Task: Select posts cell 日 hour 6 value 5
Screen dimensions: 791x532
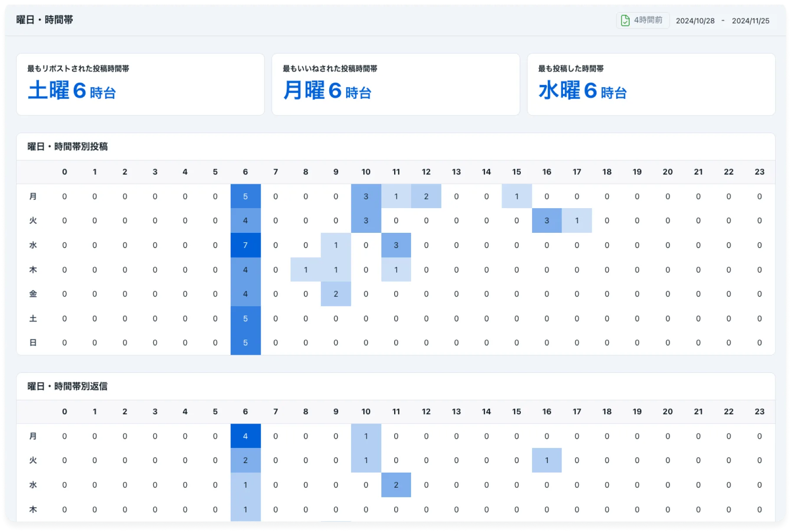Action: pyautogui.click(x=245, y=343)
